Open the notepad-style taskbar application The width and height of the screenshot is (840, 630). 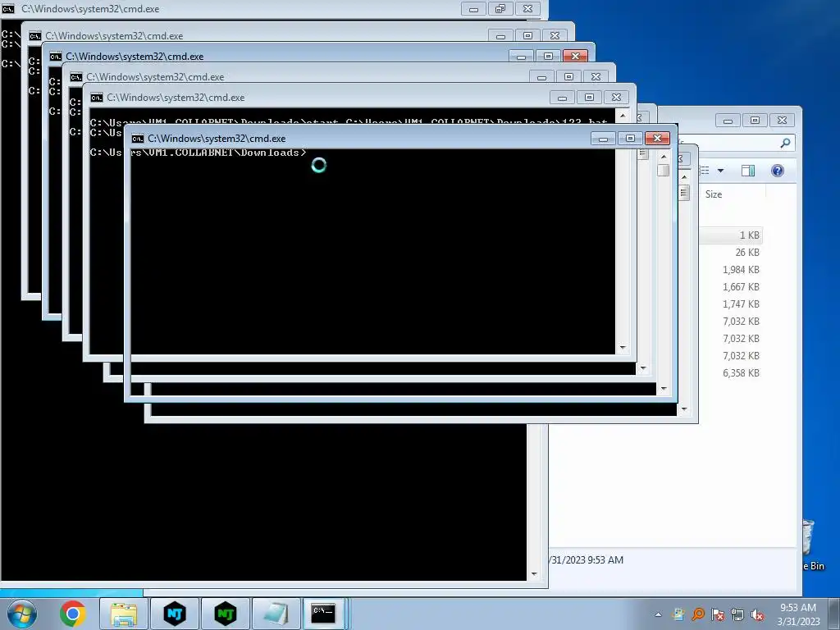click(276, 614)
